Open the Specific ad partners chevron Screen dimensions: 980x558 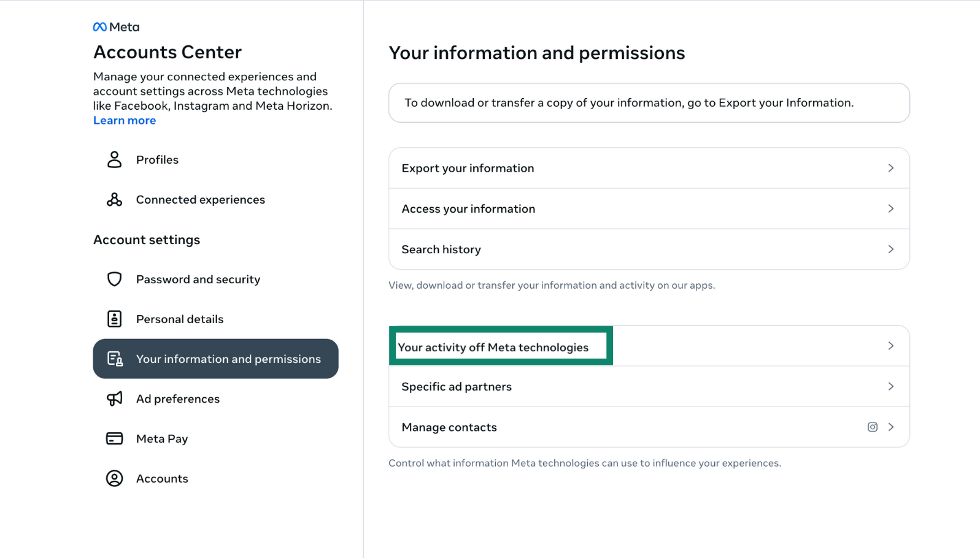(891, 386)
